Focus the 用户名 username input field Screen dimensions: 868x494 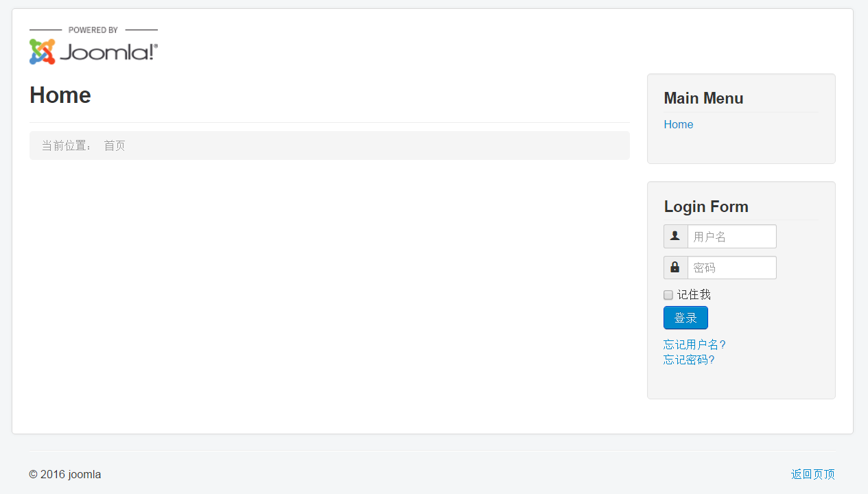[x=732, y=236]
